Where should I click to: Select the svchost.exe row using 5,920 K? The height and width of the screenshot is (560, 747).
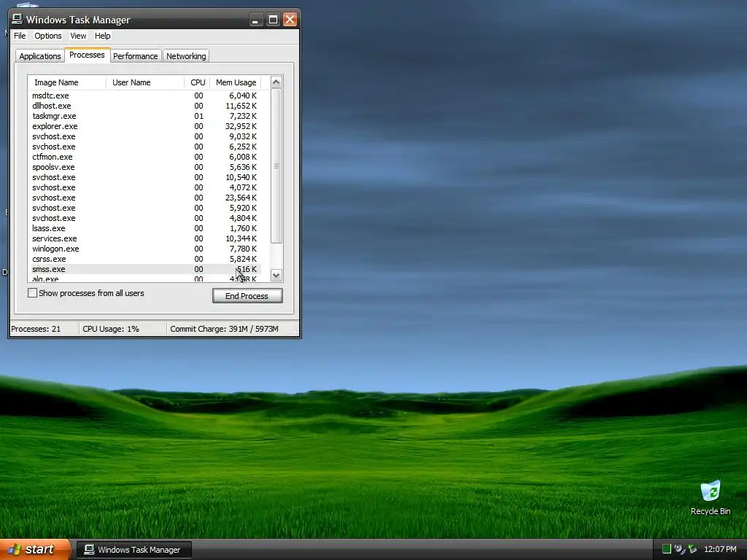coord(144,208)
